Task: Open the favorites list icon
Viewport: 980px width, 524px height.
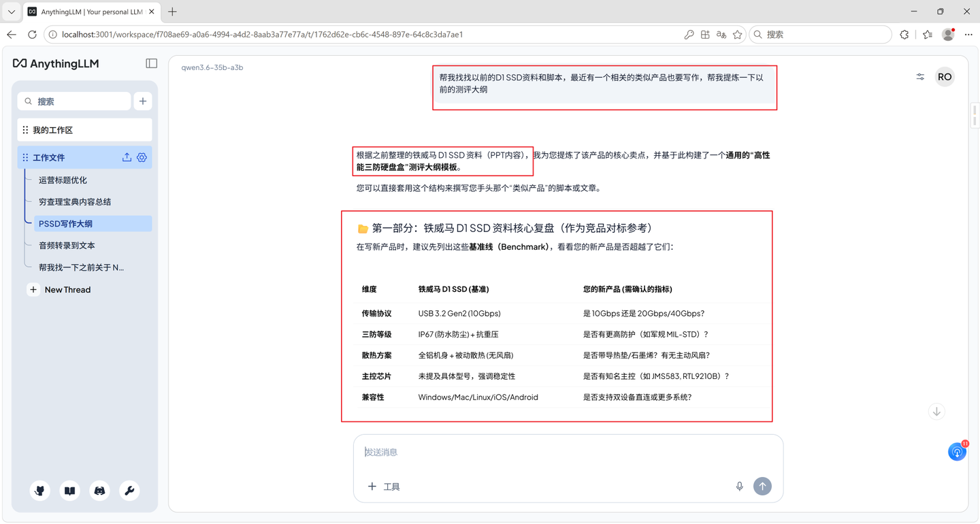Action: [928, 35]
